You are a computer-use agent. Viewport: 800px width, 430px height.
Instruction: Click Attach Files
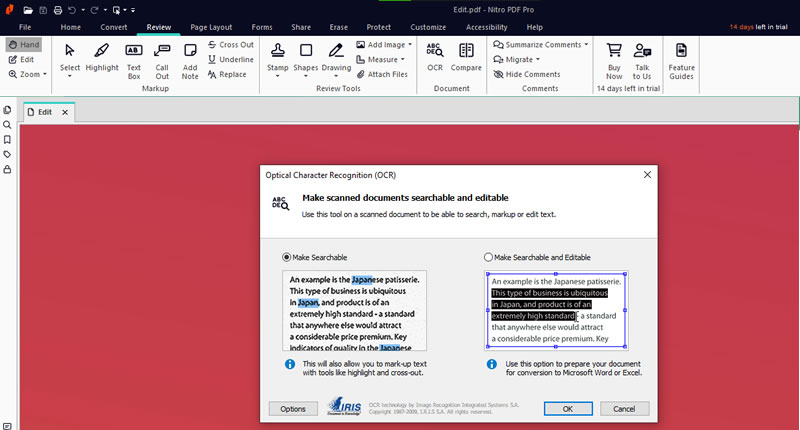tap(382, 74)
